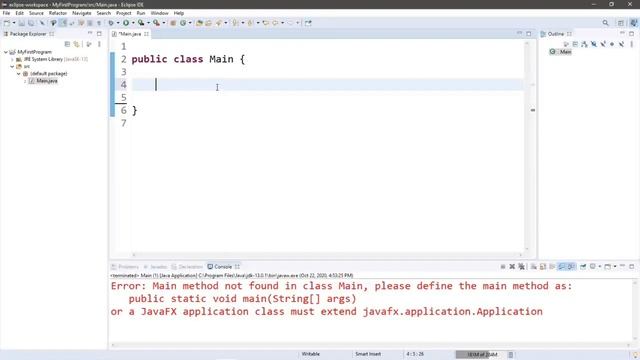Collapse the (default package) node
This screenshot has width=640, height=360.
point(19,73)
